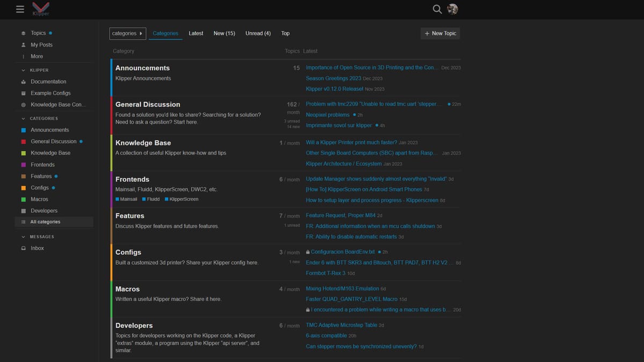Open the Mainsail subcategory tag
This screenshot has width=644, height=362.
tap(127, 199)
